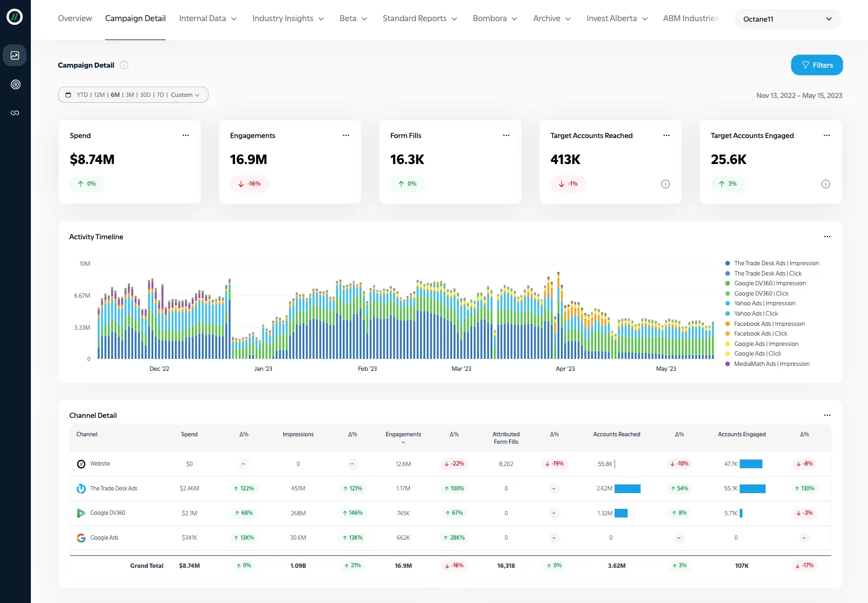This screenshot has width=868, height=603.
Task: Open Channel Detail three-dot options menu
Action: [827, 415]
